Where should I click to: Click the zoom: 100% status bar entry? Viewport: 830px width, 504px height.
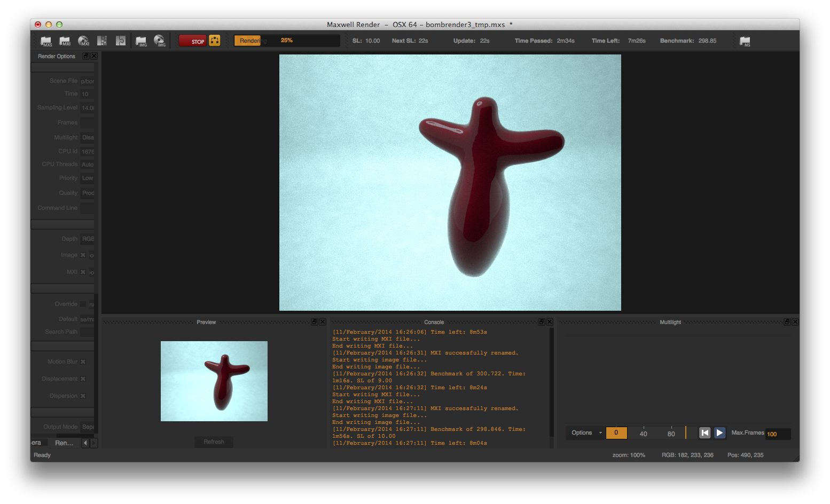(629, 455)
